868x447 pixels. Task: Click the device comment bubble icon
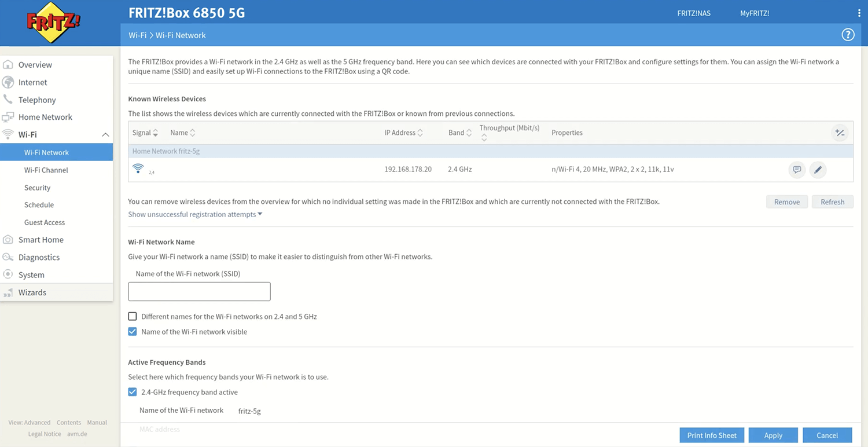pyautogui.click(x=797, y=170)
